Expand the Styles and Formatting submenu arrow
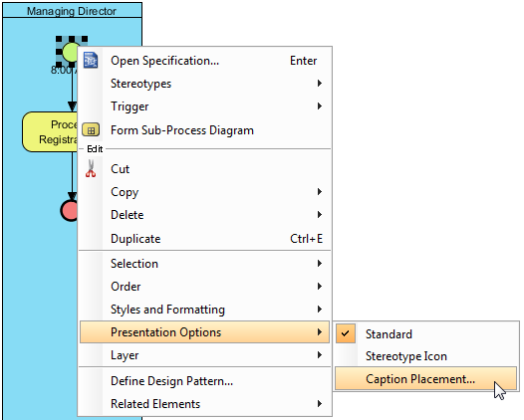524x420 pixels. click(x=320, y=310)
